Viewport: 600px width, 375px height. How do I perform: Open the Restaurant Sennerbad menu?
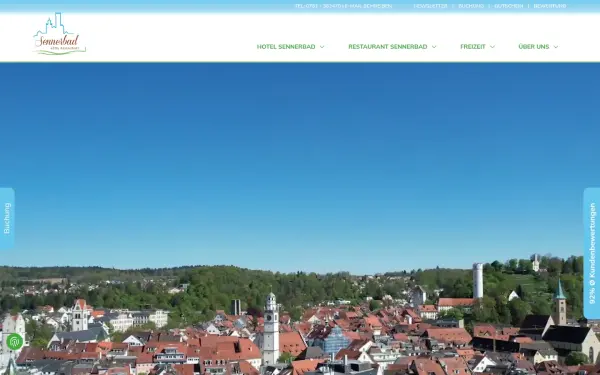(388, 47)
